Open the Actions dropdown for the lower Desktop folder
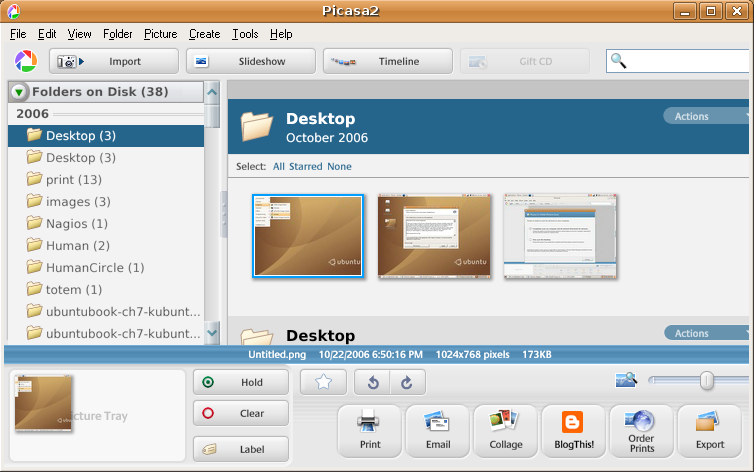The width and height of the screenshot is (754, 472). [706, 333]
